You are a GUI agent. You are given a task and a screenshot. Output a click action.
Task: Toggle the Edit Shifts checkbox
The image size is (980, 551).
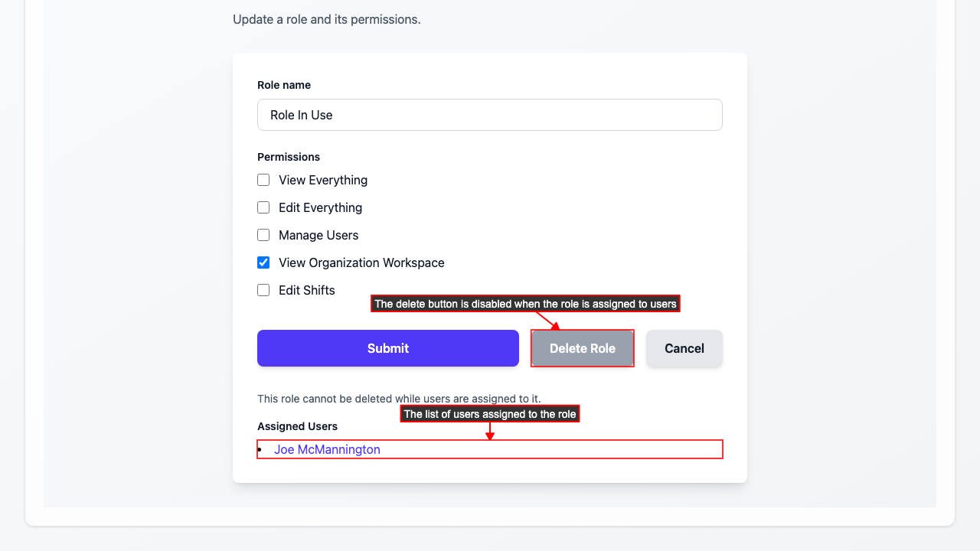pos(263,290)
